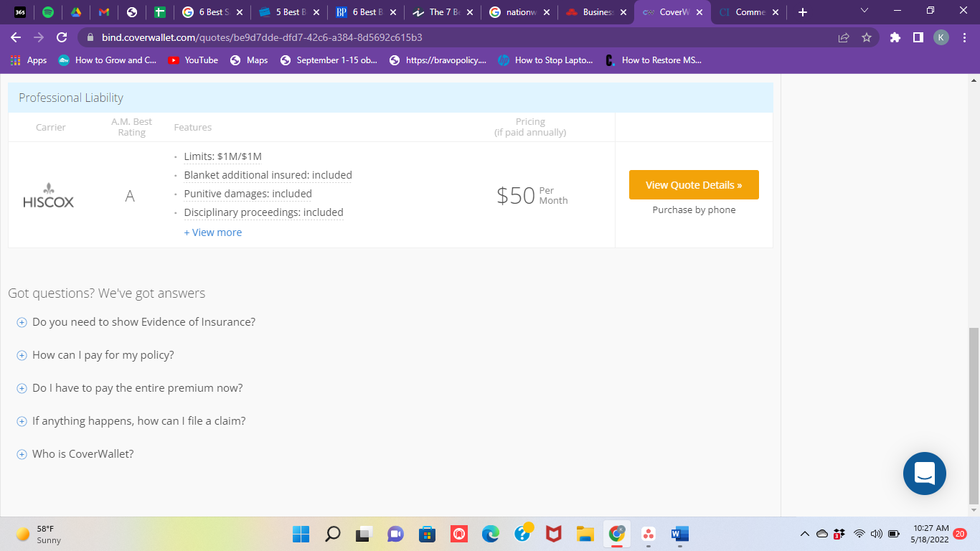Image resolution: width=980 pixels, height=551 pixels.
Task: Click 'Punitive damages: included' feature
Action: tap(248, 194)
